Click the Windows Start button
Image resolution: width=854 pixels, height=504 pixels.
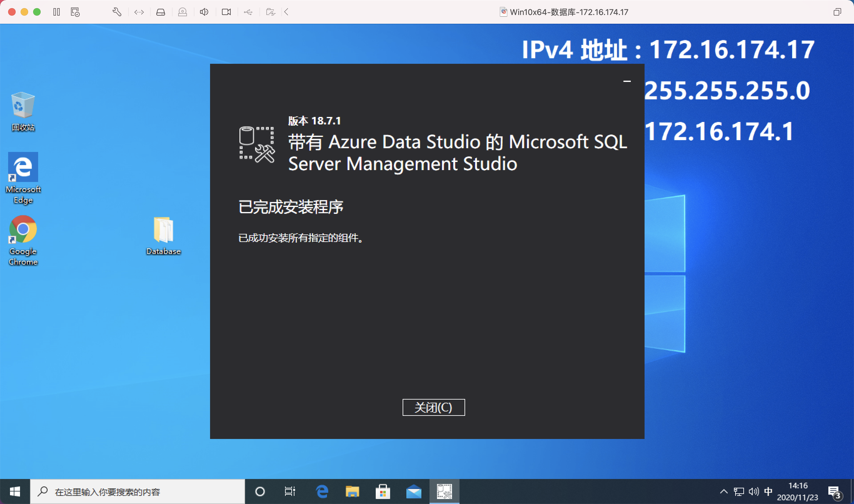[15, 491]
